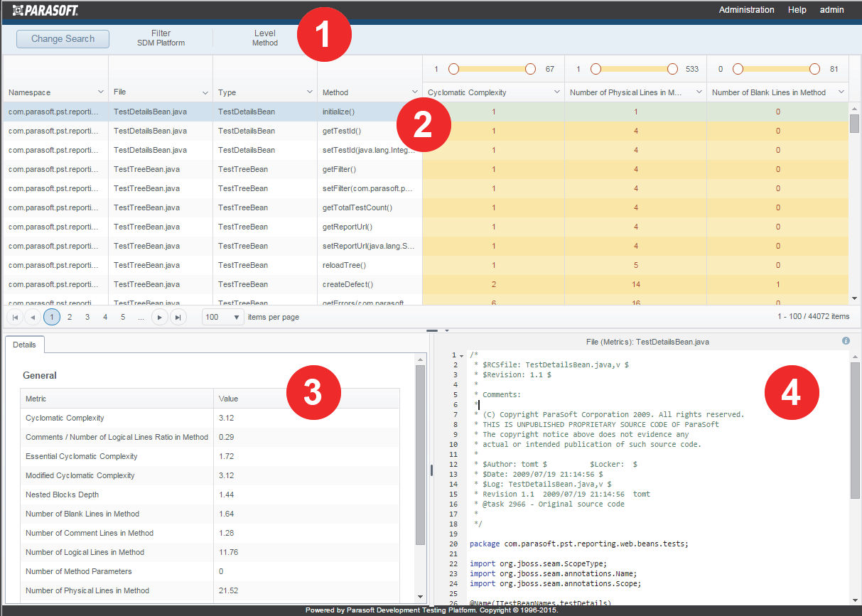The image size is (862, 616).
Task: Click the info icon above the source code
Action: (x=846, y=341)
